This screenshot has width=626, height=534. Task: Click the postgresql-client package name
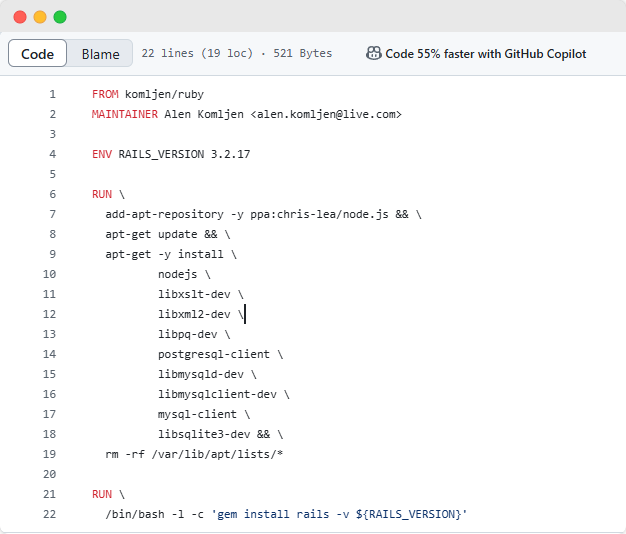[214, 354]
